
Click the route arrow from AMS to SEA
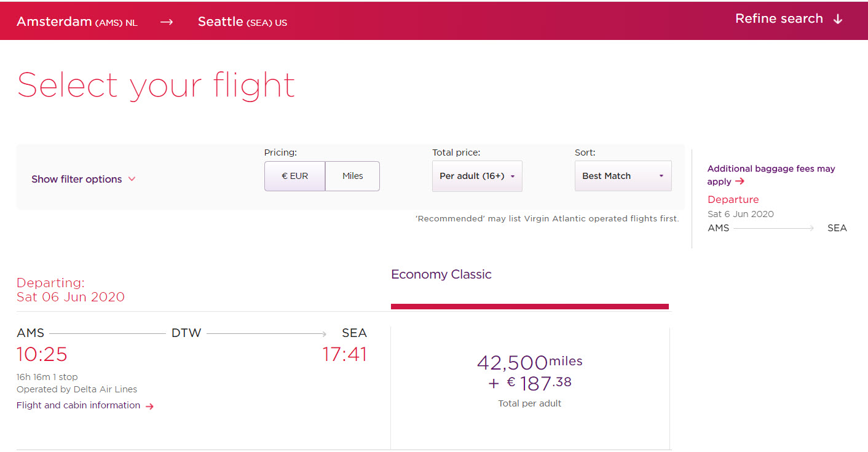tap(775, 228)
